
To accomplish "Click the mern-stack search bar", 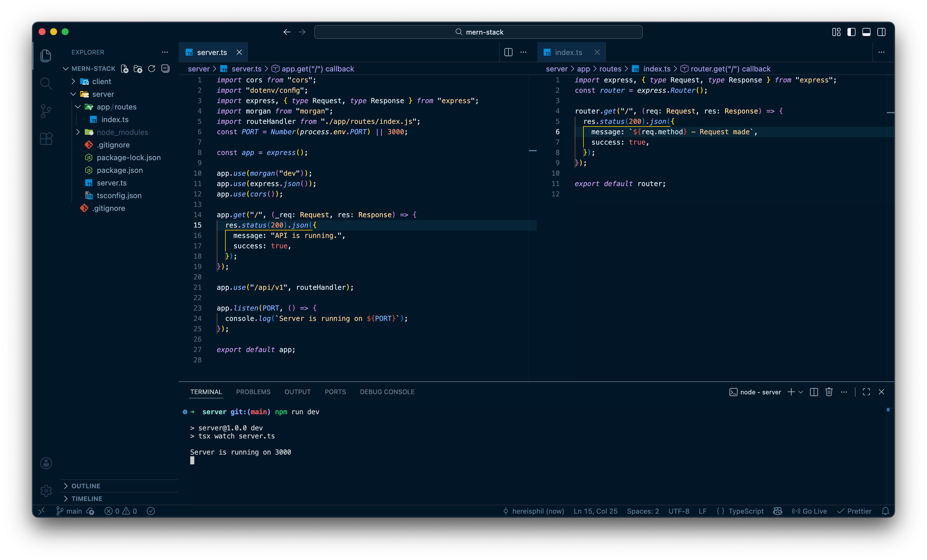I will point(478,32).
